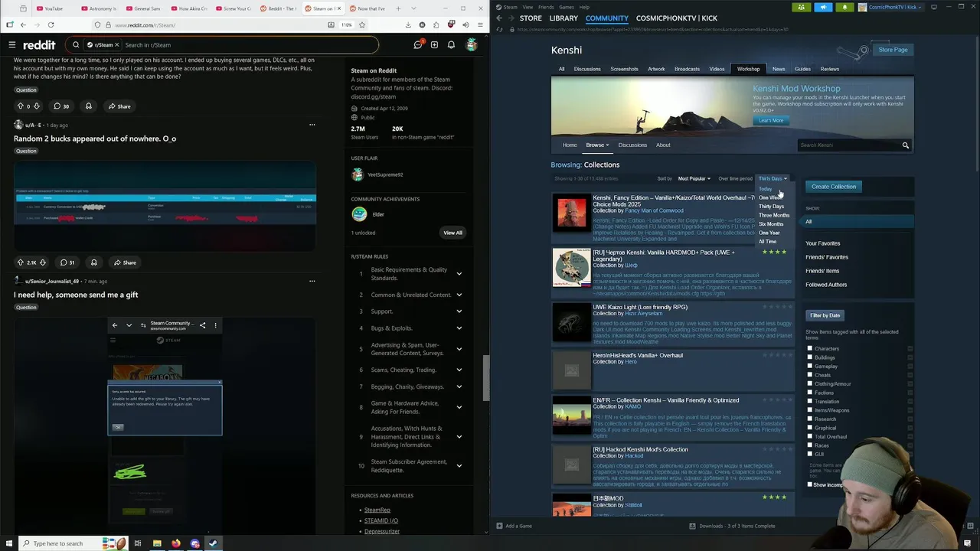Click Learn More on Workshop banner
This screenshot has width=980, height=551.
771,120
